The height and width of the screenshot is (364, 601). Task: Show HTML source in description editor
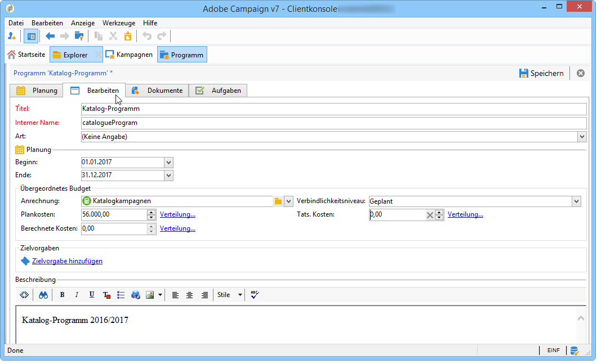point(25,295)
